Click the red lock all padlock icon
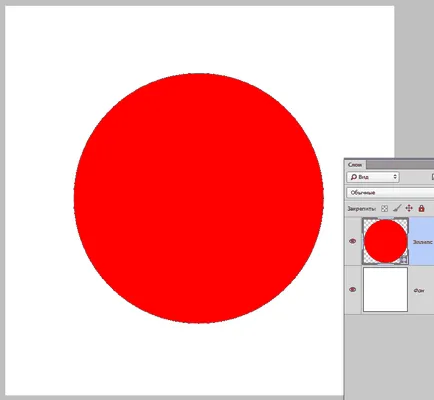 point(421,209)
